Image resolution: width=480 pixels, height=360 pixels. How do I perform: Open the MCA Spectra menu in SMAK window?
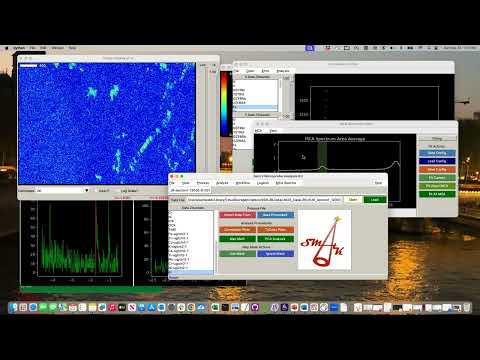tap(286, 183)
